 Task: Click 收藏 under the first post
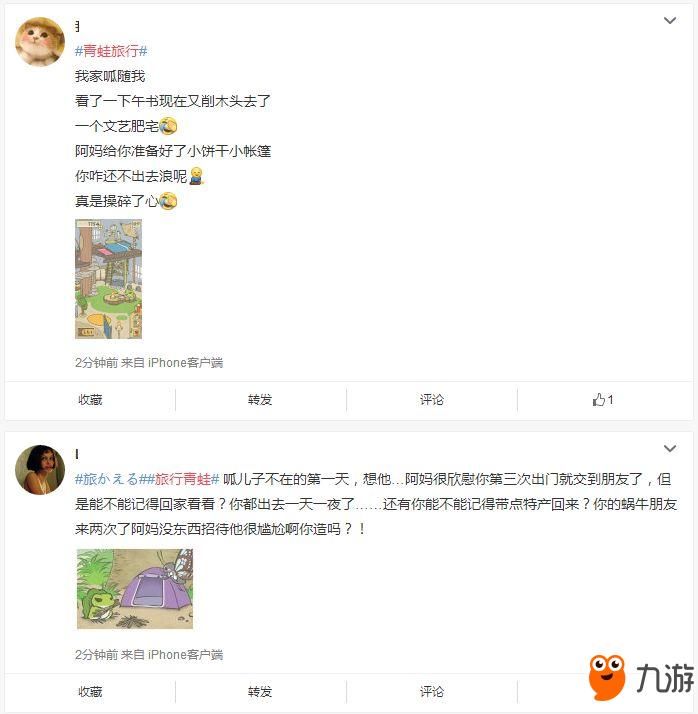90,400
